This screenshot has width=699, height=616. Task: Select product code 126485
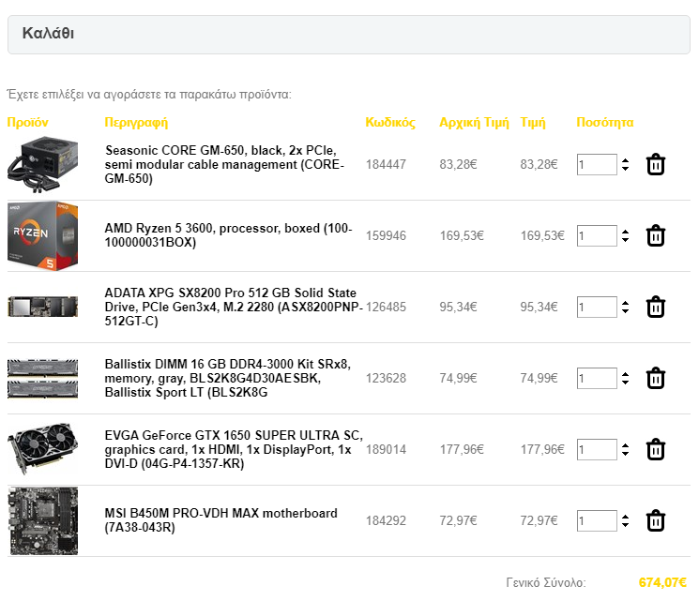pyautogui.click(x=386, y=307)
